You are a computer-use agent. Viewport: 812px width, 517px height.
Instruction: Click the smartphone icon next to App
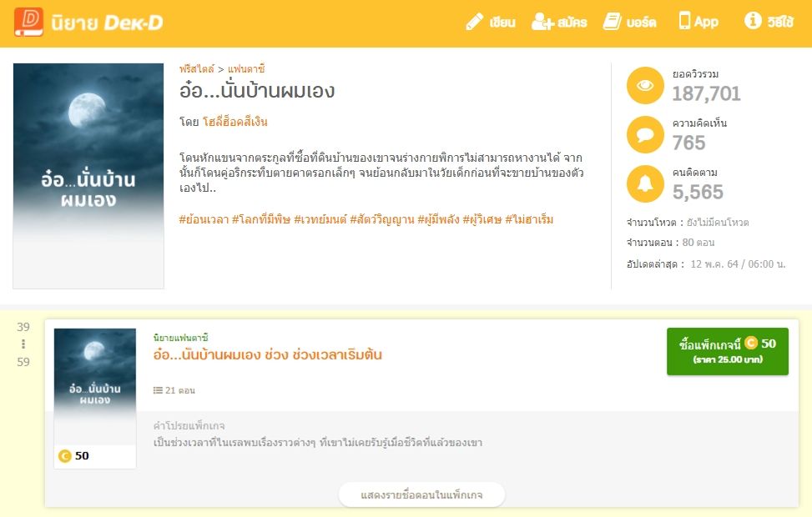(x=683, y=23)
